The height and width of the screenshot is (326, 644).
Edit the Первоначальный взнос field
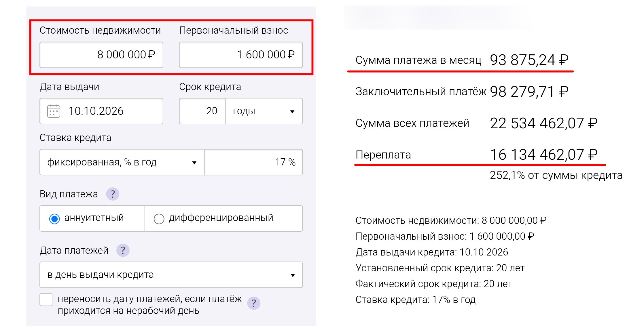[x=241, y=55]
